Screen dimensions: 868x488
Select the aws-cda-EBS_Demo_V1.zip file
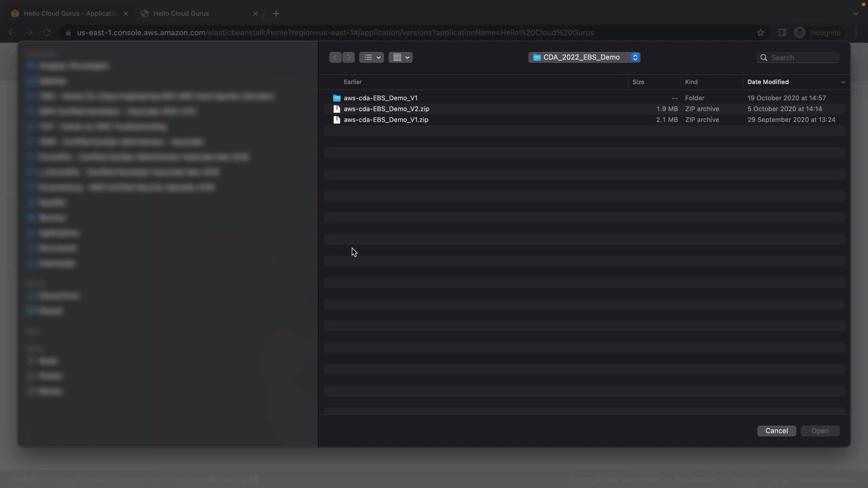point(386,120)
